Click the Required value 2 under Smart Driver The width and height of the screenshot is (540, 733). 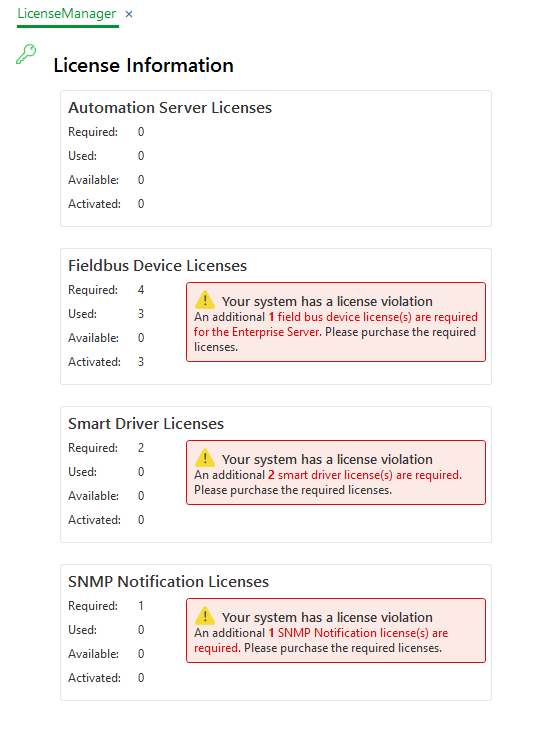coord(141,448)
